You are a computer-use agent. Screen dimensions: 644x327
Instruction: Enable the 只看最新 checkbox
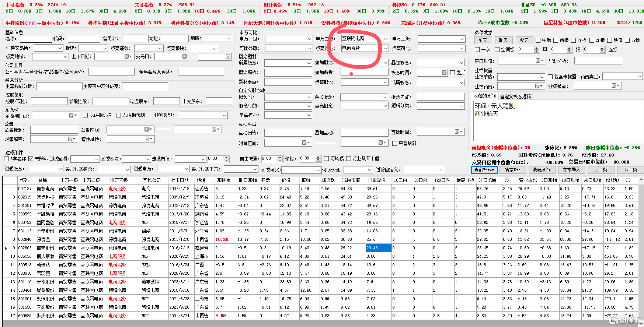coord(394,143)
